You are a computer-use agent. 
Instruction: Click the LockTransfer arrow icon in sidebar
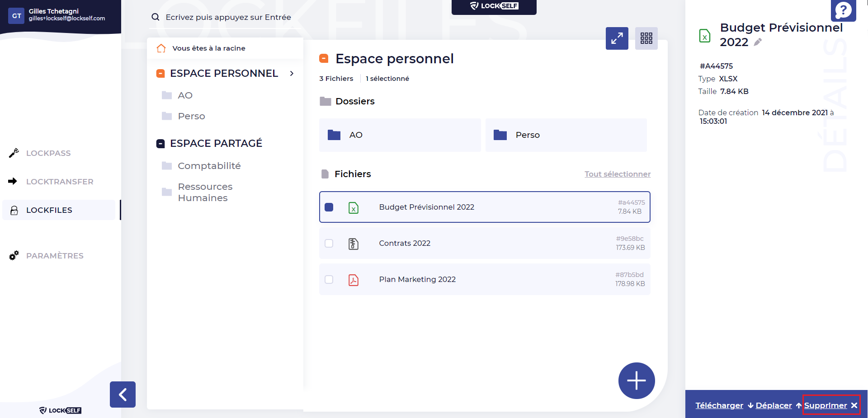13,181
